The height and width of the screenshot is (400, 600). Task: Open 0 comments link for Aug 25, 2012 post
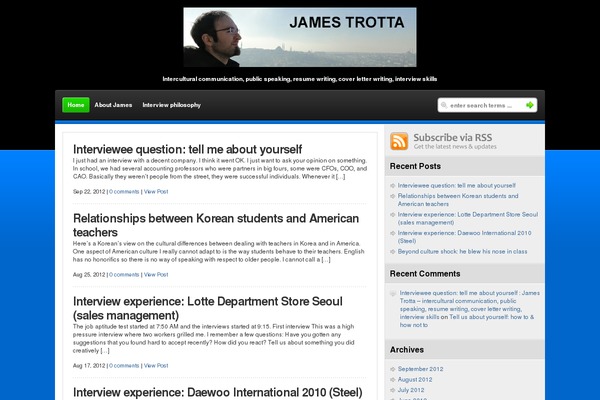[x=124, y=274]
